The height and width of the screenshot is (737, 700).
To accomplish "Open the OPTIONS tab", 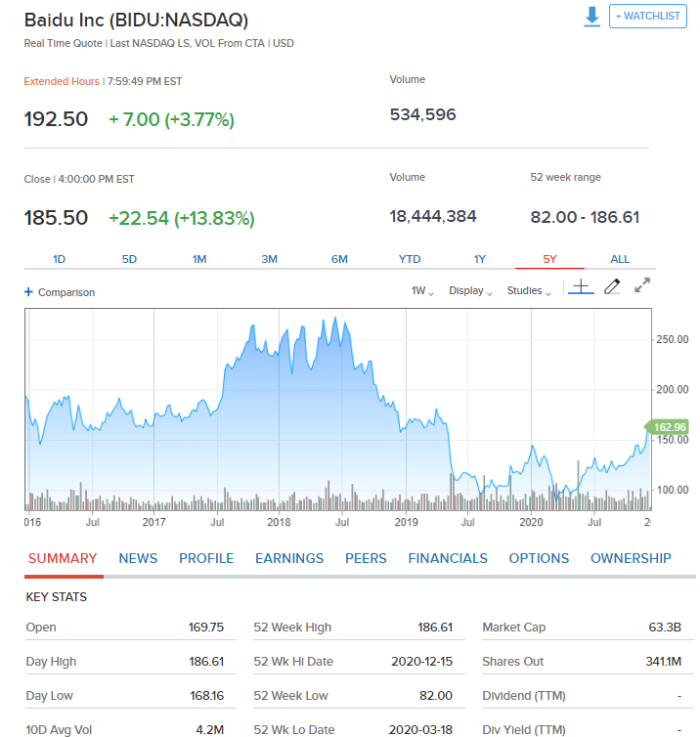I will 539,558.
